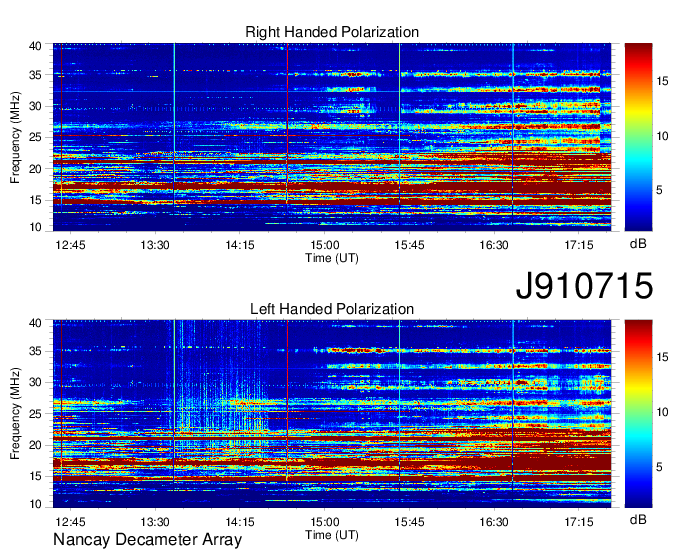Click the left-handed spectrogram plot area

pos(332,414)
